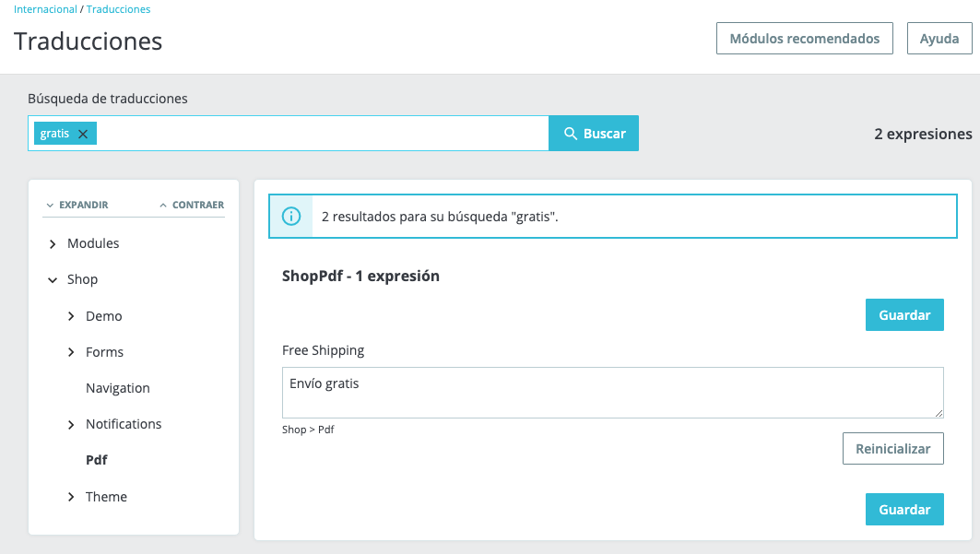Click the top Guardar button
This screenshot has height=554, width=980.
903,315
